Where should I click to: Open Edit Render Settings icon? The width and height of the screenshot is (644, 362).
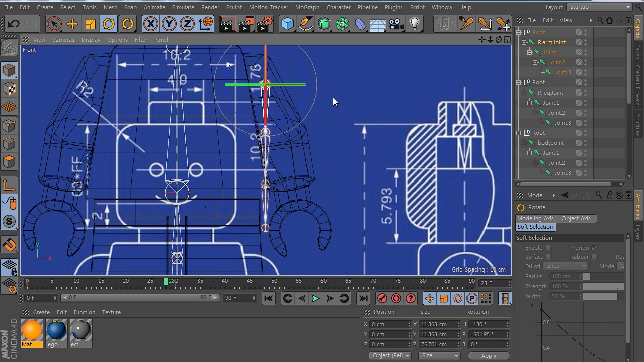pyautogui.click(x=265, y=24)
